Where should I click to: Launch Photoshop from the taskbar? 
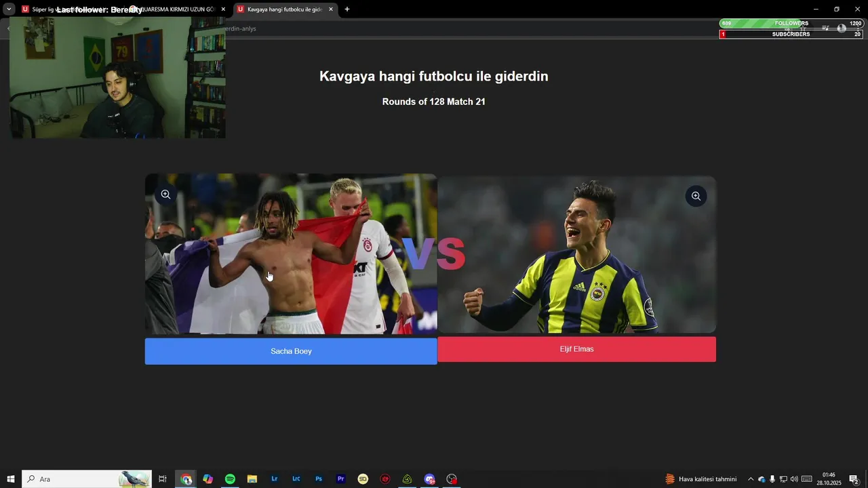[319, 479]
